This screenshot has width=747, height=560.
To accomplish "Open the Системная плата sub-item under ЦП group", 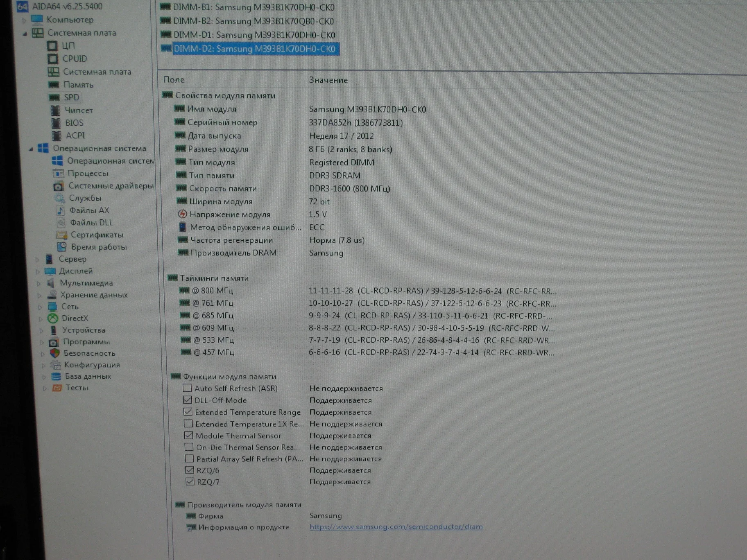I will click(97, 72).
